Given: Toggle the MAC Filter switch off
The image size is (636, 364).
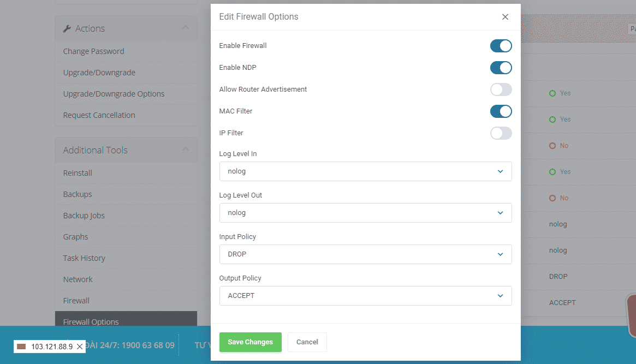Looking at the screenshot, I should coord(501,111).
